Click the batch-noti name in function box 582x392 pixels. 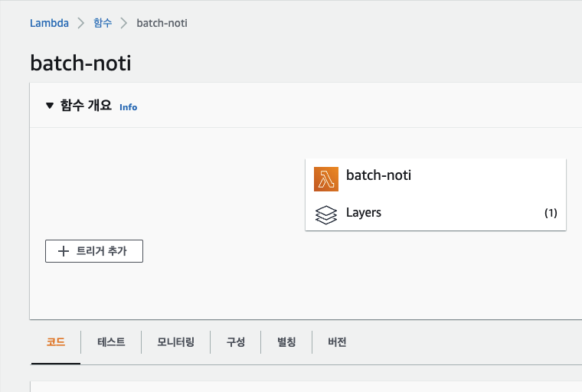pos(378,175)
